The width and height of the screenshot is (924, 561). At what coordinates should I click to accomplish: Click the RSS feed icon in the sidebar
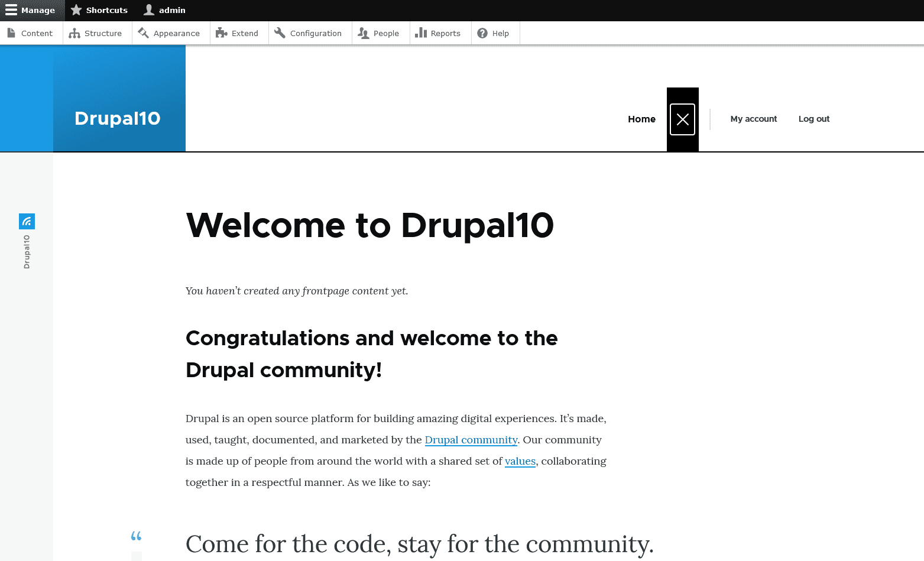[27, 220]
